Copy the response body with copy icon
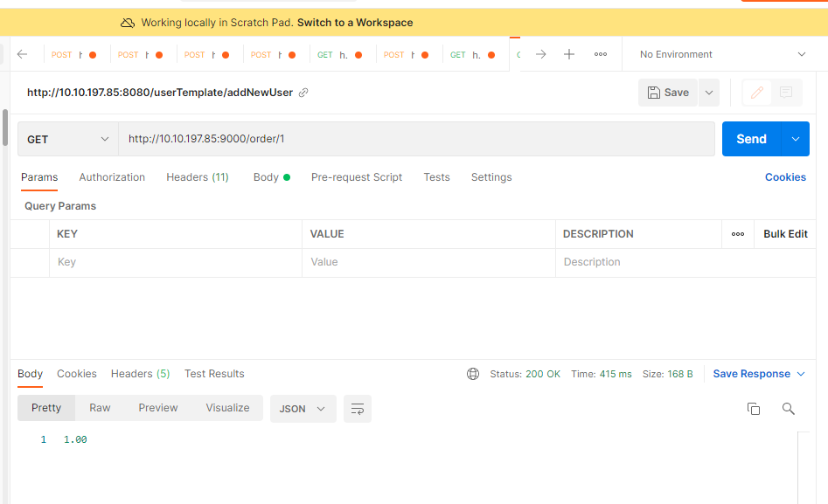 coord(754,409)
